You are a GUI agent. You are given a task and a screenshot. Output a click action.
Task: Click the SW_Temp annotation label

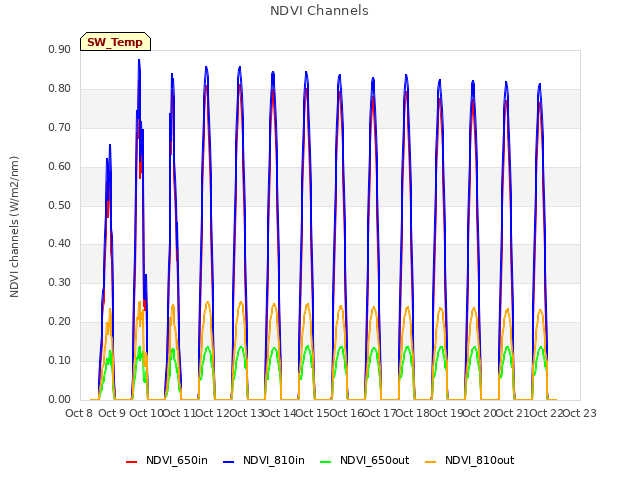(115, 42)
